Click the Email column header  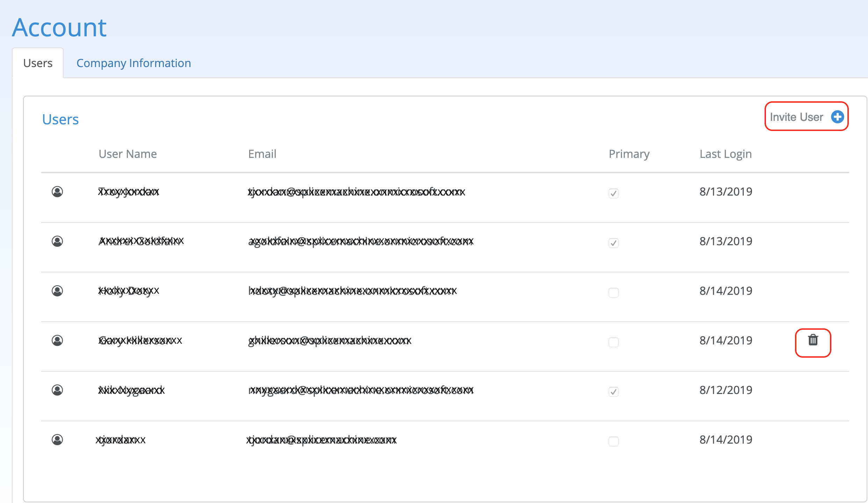[262, 154]
